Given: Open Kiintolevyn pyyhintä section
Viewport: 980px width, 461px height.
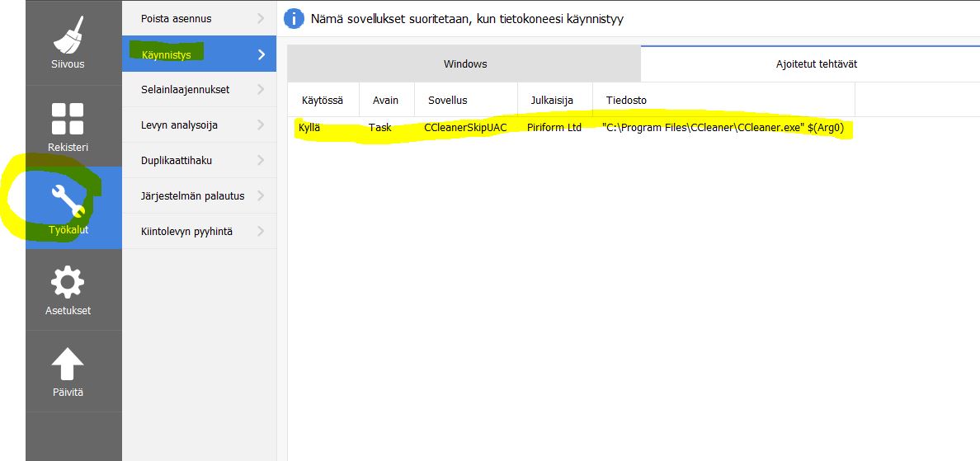Looking at the screenshot, I should [199, 231].
